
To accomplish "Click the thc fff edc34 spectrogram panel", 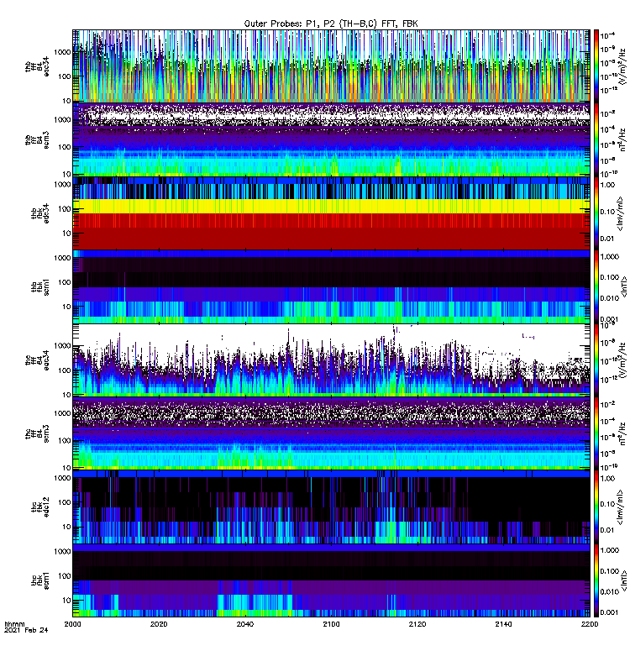I will pyautogui.click(x=331, y=360).
